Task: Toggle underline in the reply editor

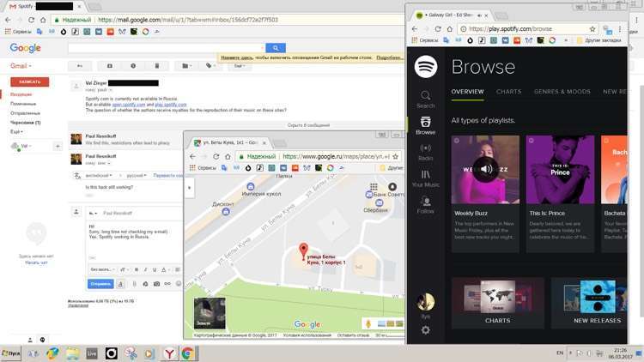Action: click(155, 269)
